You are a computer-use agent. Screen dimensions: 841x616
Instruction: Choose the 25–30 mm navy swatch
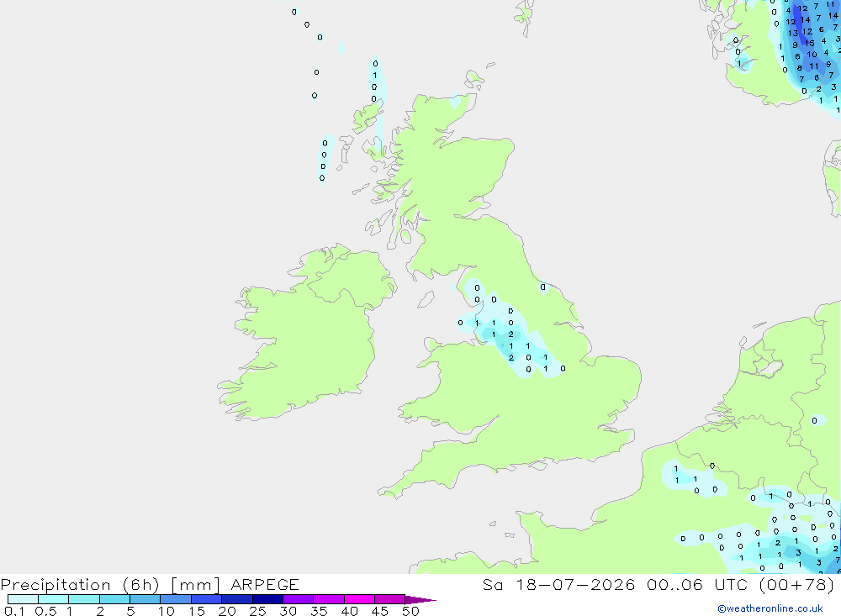(x=267, y=599)
